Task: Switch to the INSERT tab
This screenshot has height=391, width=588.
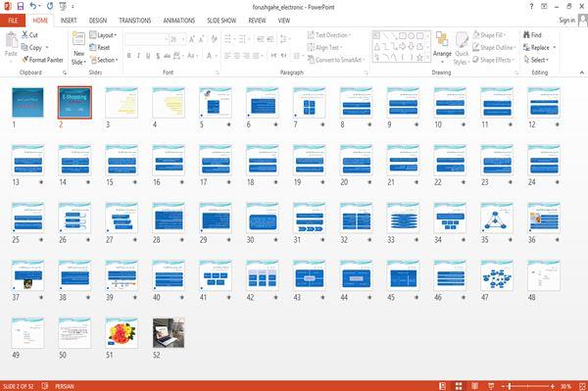Action: (x=69, y=21)
